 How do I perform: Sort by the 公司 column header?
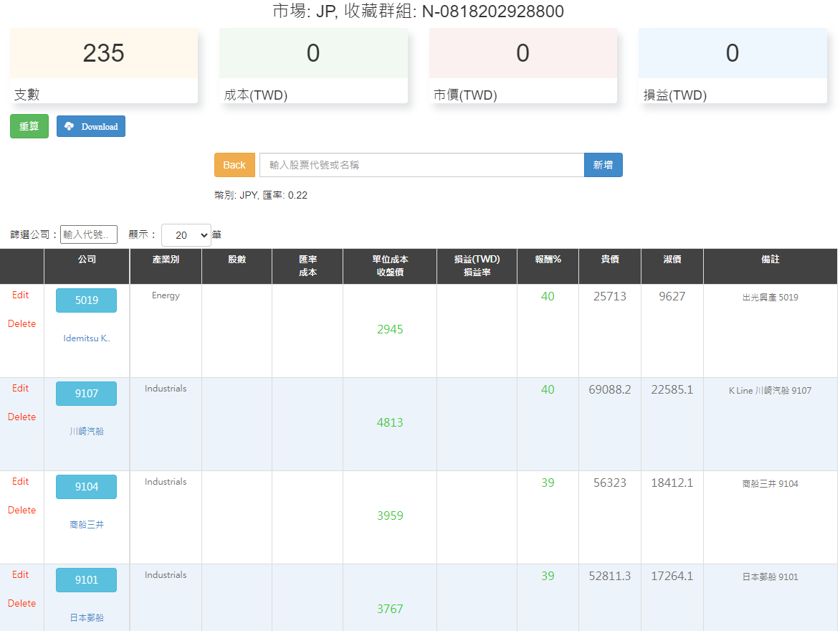[x=87, y=260]
